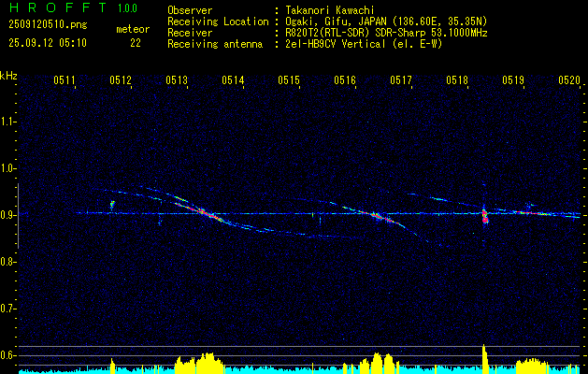Click the 0515 time marker
588x374 pixels.
point(289,80)
